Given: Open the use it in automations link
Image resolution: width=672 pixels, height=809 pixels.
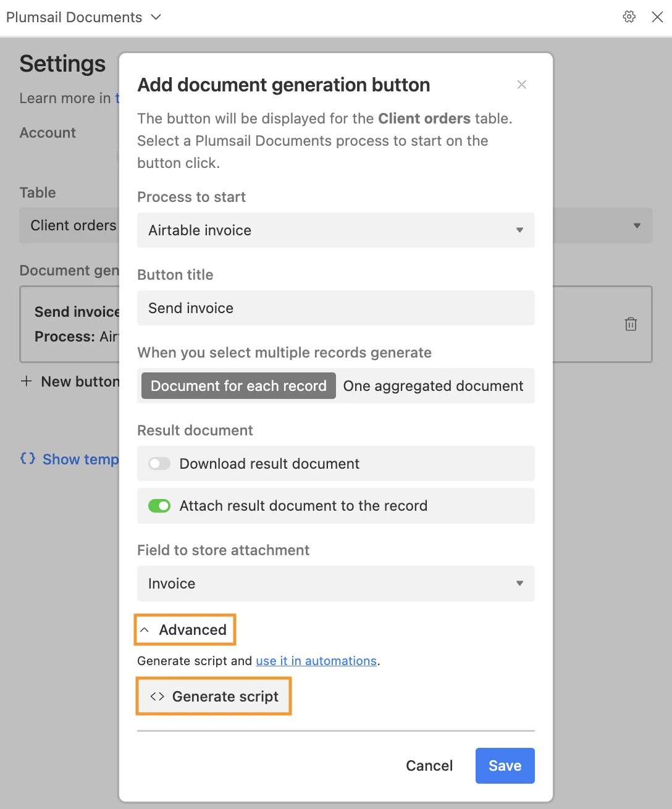Looking at the screenshot, I should 317,661.
